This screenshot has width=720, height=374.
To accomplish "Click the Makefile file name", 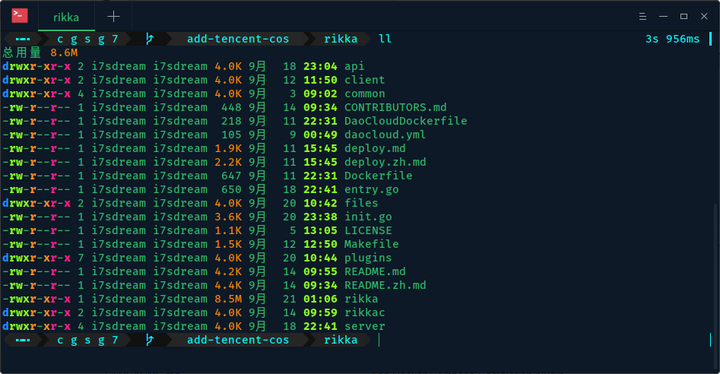I will tap(371, 244).
